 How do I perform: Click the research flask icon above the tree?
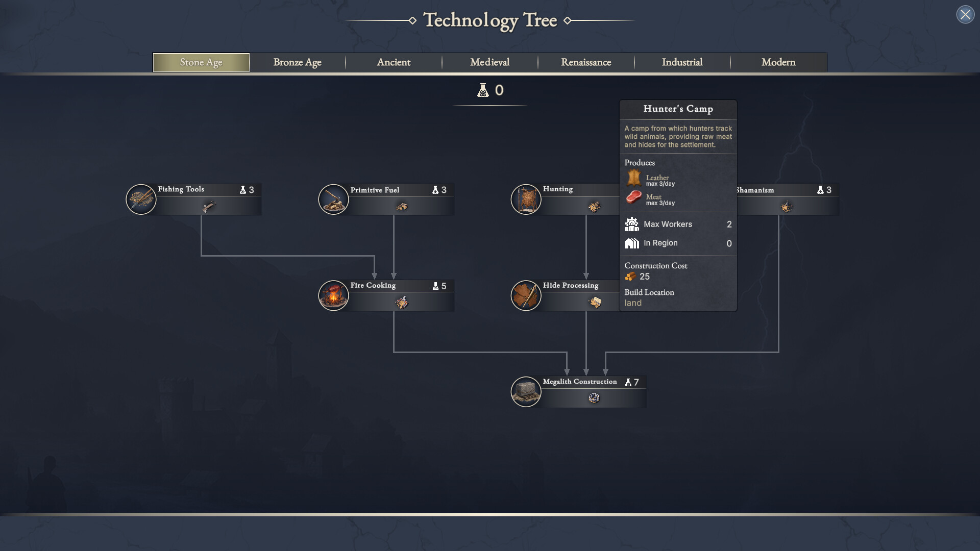click(x=484, y=90)
